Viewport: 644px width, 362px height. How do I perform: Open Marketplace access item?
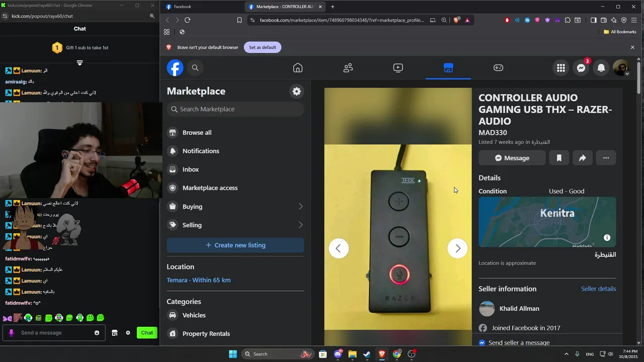235,188
